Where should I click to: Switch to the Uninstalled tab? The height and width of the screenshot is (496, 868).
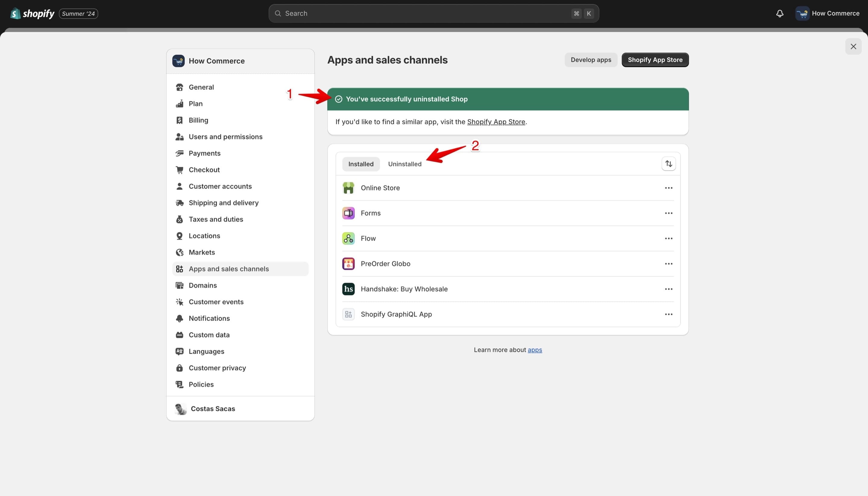[405, 164]
